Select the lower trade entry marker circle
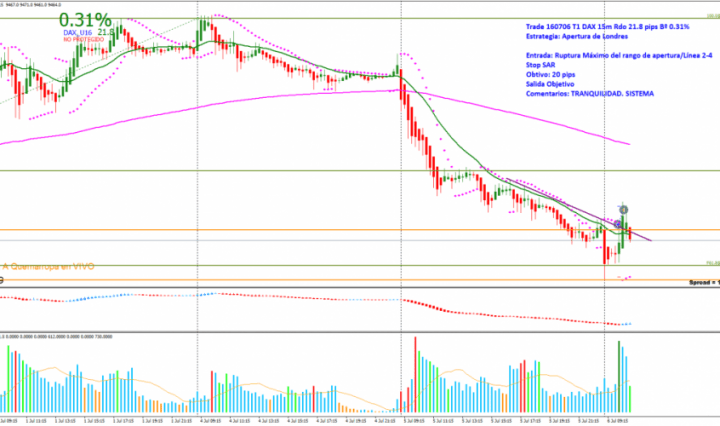The image size is (720, 426). [619, 223]
